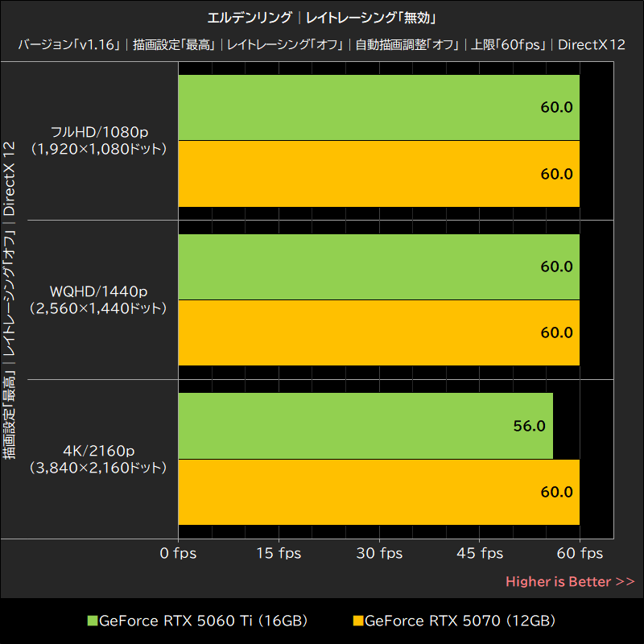644x644 pixels.
Task: Click the フルHD/1080p category label
Action: pos(99,132)
